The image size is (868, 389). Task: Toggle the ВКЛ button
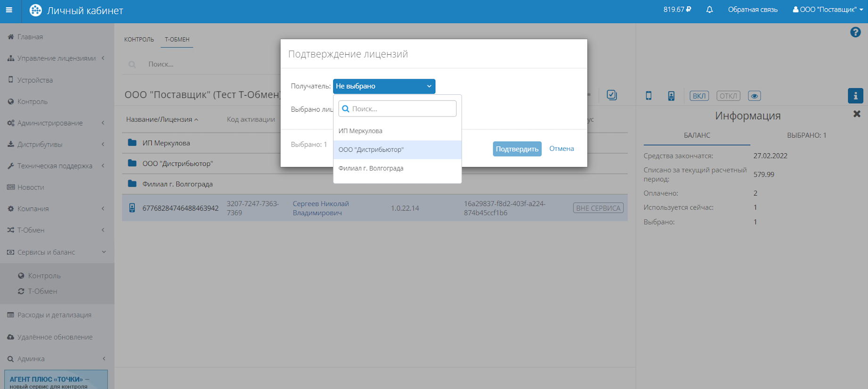(x=699, y=96)
